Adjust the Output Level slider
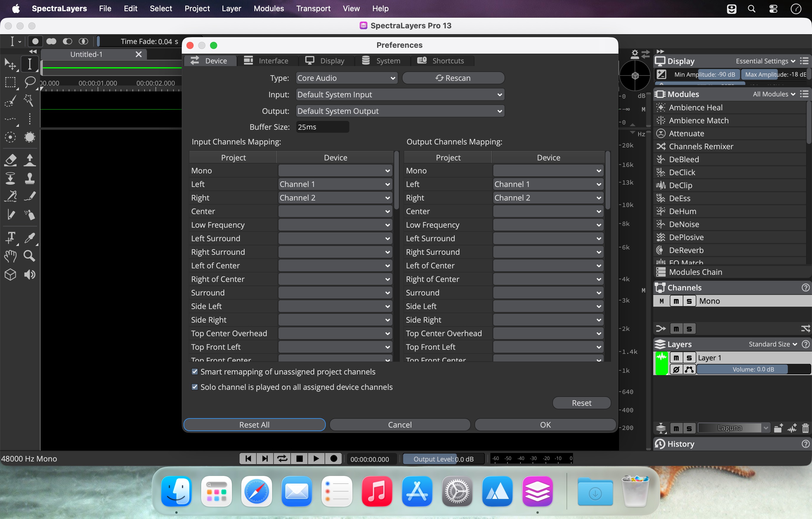812x519 pixels. coord(443,459)
